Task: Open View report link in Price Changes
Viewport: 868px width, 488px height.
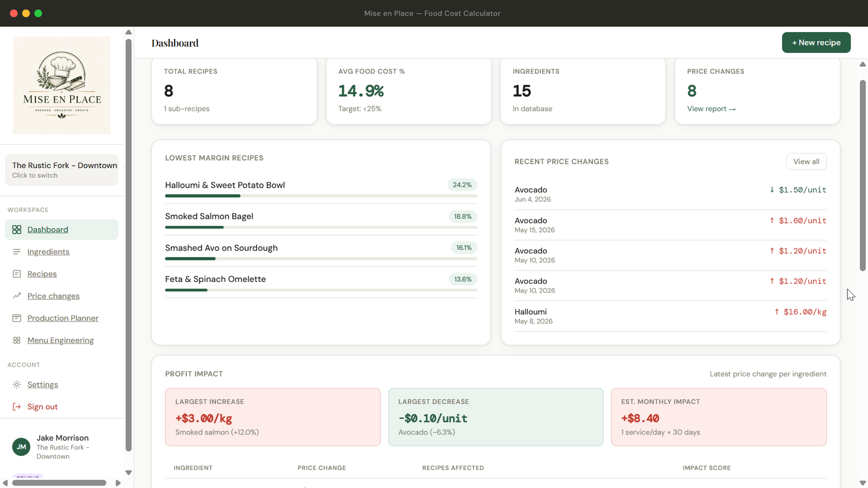Action: (711, 109)
